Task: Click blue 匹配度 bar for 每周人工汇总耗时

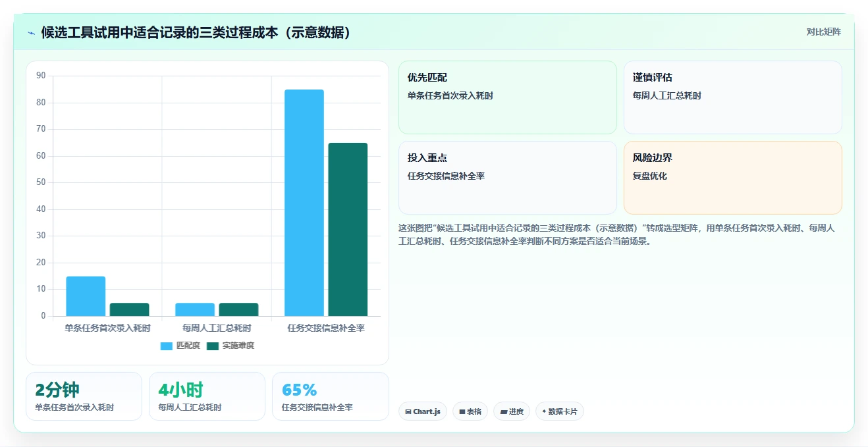Action: click(x=195, y=309)
